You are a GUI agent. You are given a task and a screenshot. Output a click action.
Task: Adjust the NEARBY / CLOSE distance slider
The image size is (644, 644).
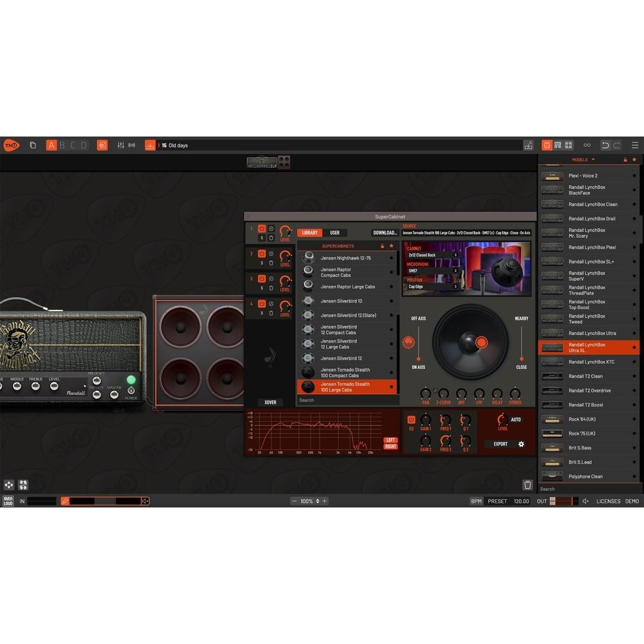[x=522, y=358]
